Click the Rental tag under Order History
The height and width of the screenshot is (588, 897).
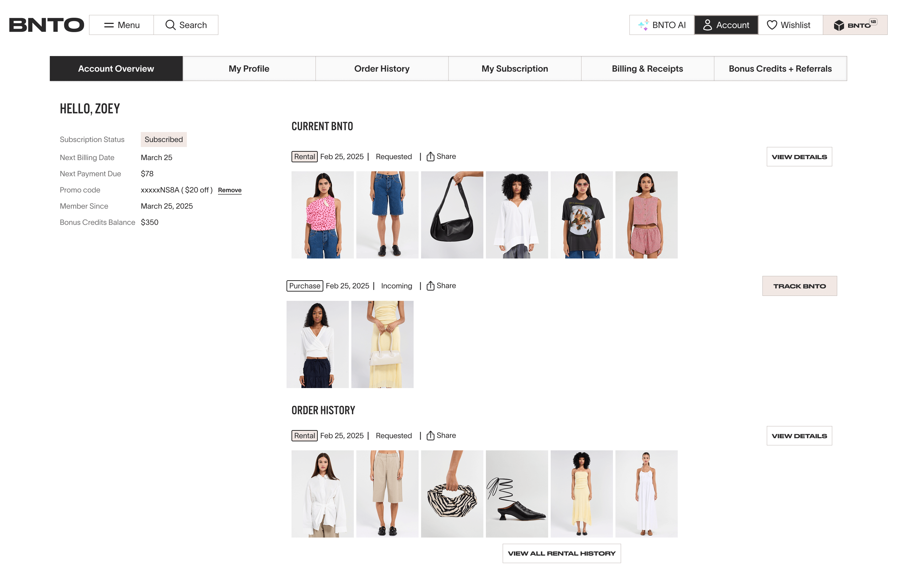tap(305, 435)
